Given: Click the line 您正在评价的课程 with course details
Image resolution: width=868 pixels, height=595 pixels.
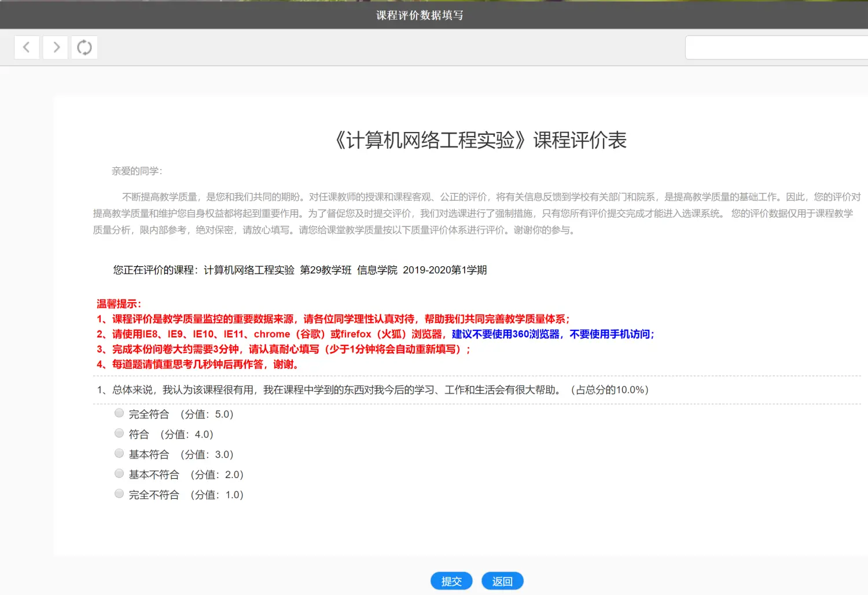Looking at the screenshot, I should (300, 270).
